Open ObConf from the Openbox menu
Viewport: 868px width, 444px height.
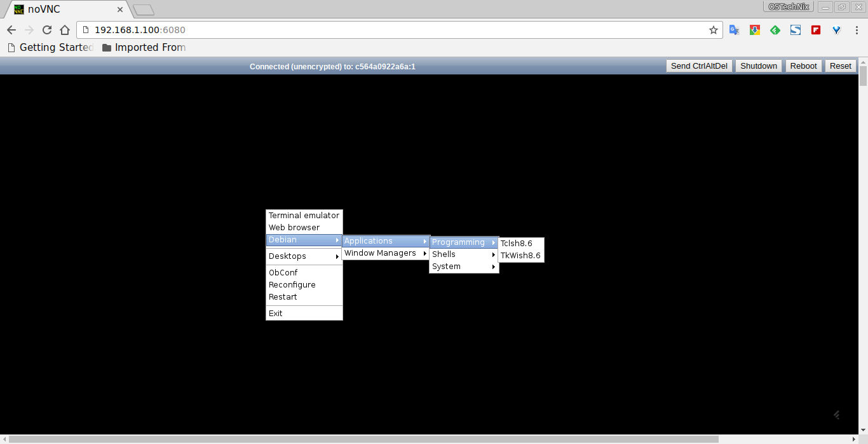283,273
